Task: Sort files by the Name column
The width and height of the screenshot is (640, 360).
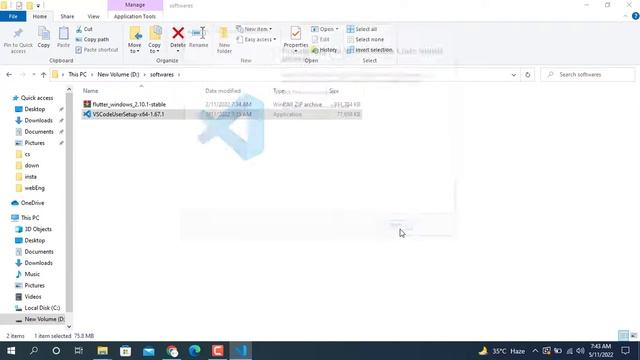Action: coord(91,91)
